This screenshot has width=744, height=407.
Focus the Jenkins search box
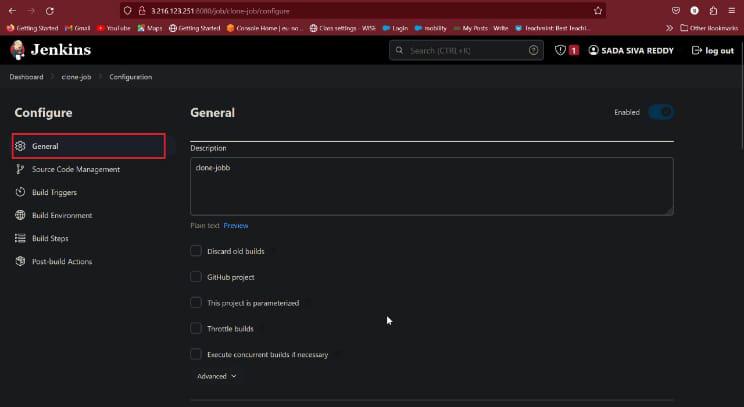(466, 50)
